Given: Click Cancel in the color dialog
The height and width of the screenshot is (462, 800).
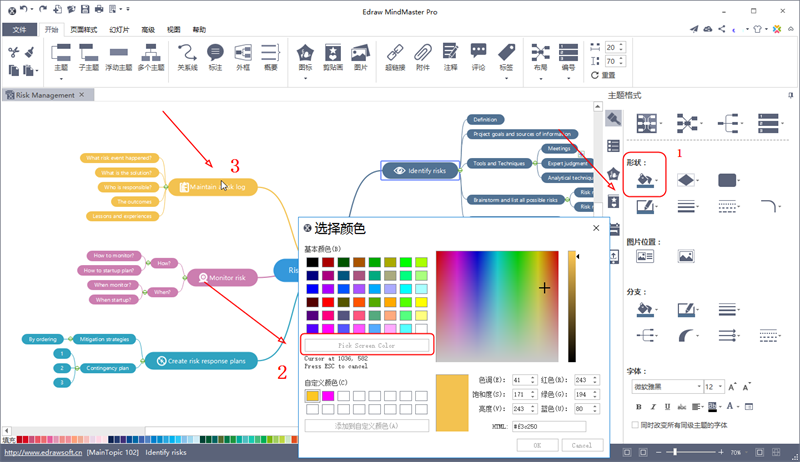Looking at the screenshot, I should coord(582,445).
